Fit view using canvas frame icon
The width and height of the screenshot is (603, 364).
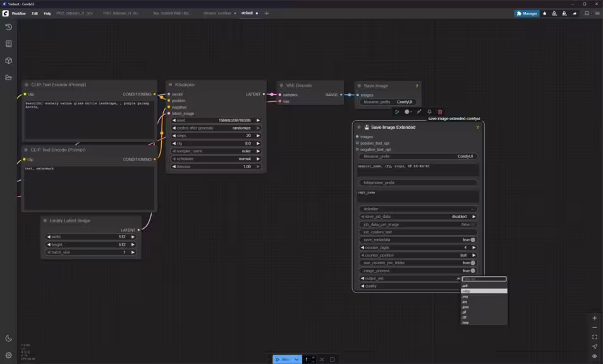pyautogui.click(x=595, y=337)
